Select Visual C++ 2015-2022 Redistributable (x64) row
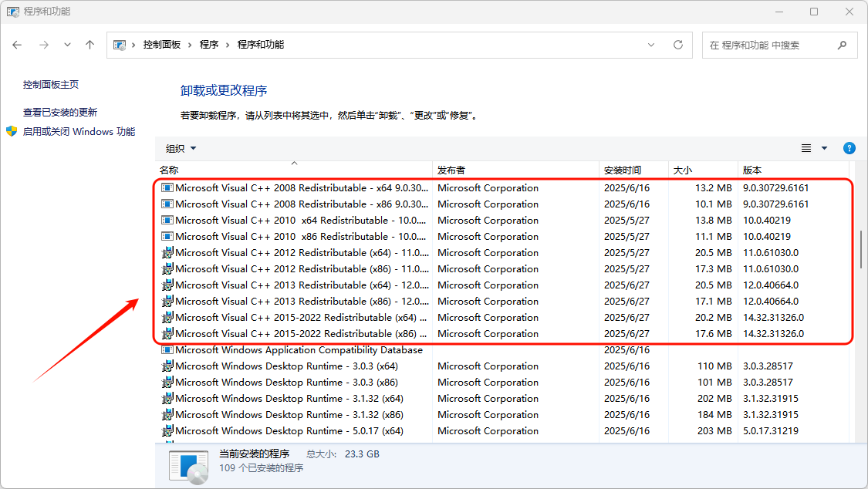The width and height of the screenshot is (868, 489). coord(504,318)
